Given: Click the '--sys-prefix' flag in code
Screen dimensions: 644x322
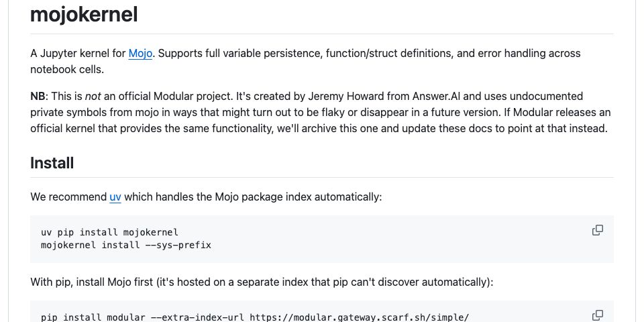Looking at the screenshot, I should [180, 245].
